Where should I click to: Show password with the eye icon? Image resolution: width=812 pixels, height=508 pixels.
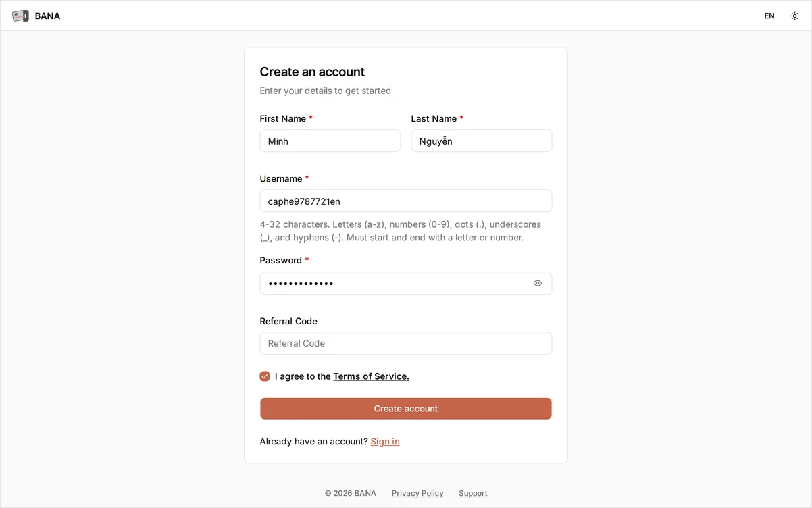(538, 283)
